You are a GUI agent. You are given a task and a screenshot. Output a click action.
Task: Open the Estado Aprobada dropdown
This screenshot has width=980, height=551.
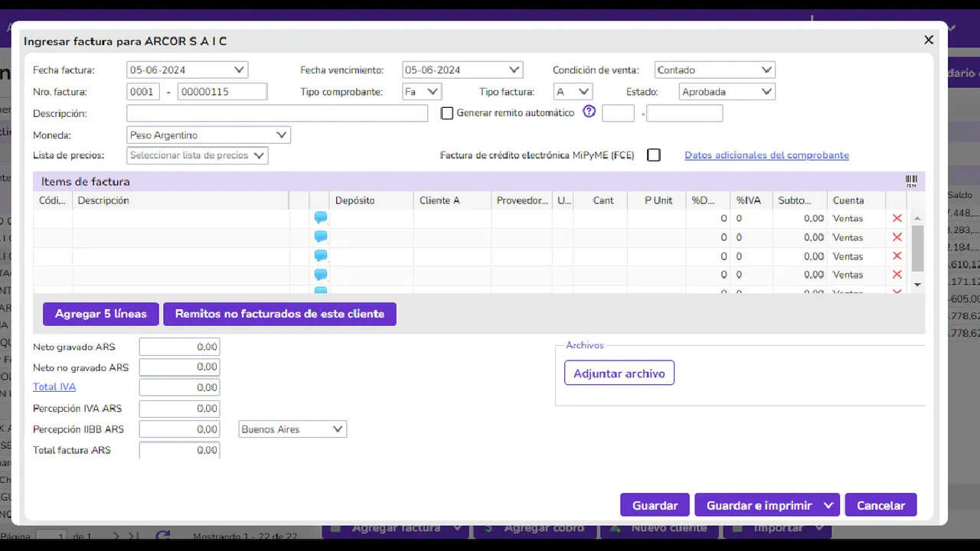727,92
